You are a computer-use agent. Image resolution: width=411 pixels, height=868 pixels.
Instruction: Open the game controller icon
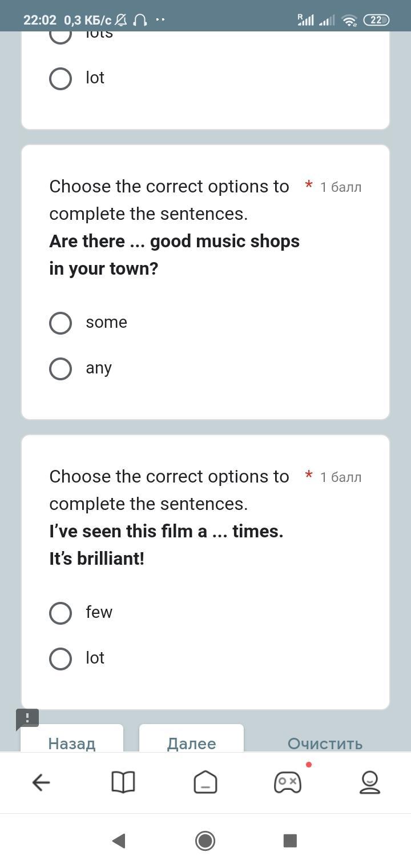click(x=288, y=782)
